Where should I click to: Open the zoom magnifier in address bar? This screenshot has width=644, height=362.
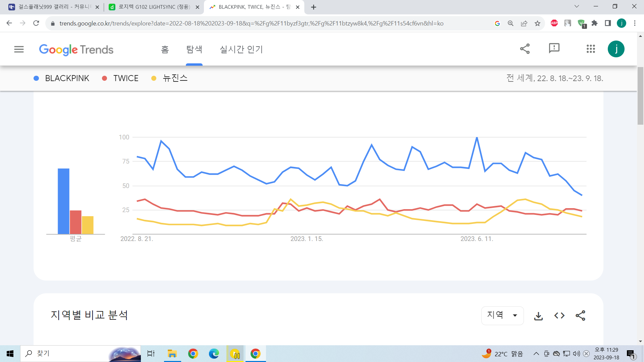point(511,23)
